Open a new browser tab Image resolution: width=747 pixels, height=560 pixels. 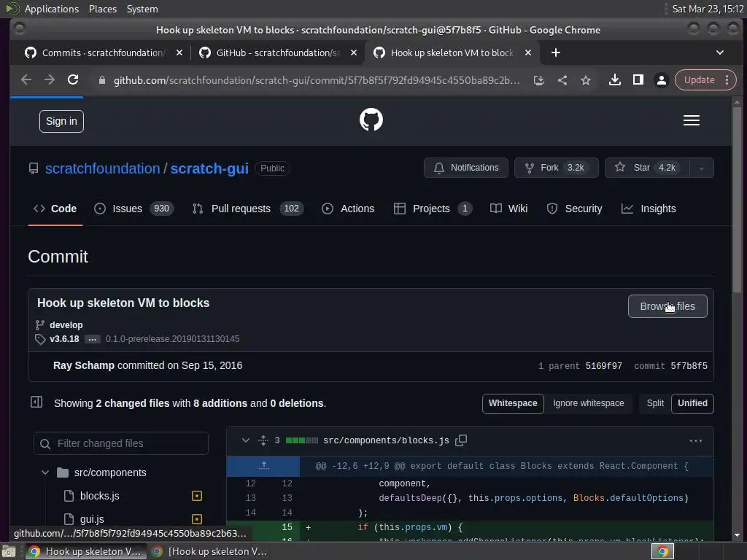coord(555,52)
